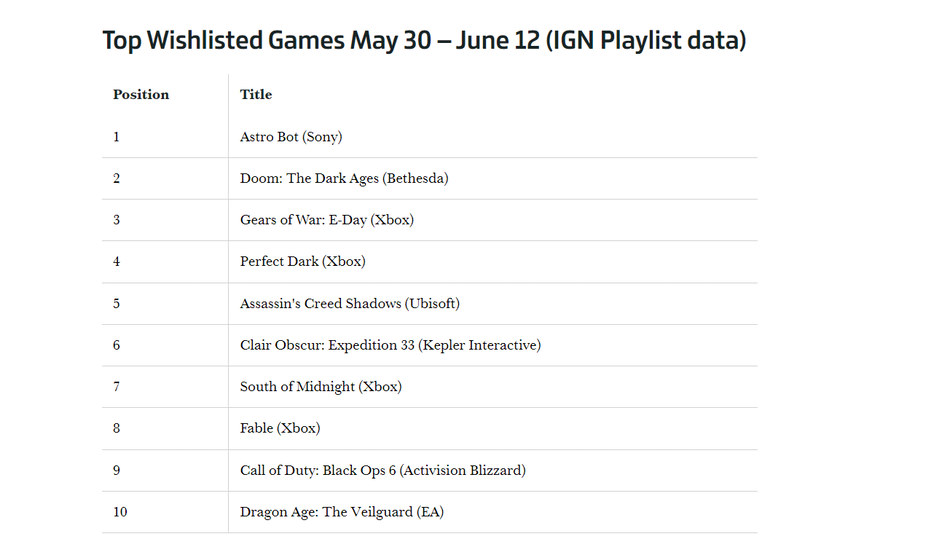This screenshot has width=950, height=547.
Task: Select Call of Duty: Black Ops 6 title
Action: click(x=383, y=470)
